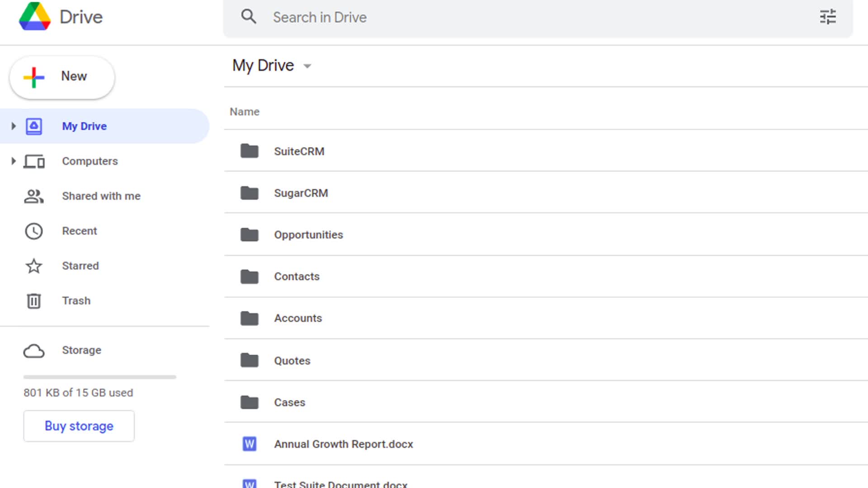Select the Quotes folder name

coord(292,361)
